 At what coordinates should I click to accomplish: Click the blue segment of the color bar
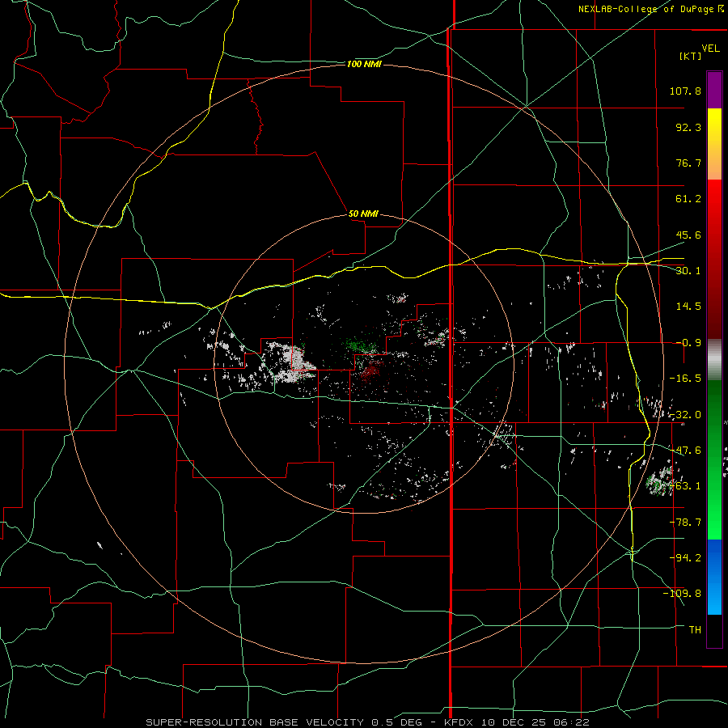[x=714, y=577]
